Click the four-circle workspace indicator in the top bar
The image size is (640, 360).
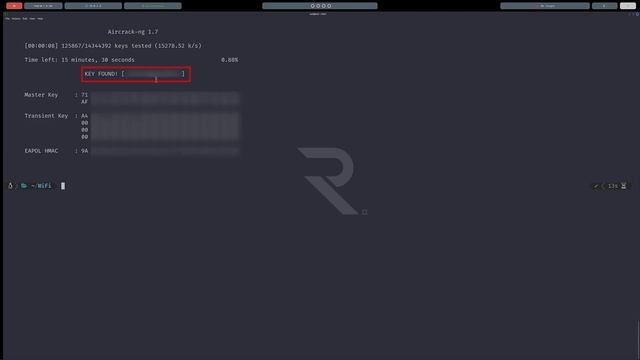tap(320, 6)
